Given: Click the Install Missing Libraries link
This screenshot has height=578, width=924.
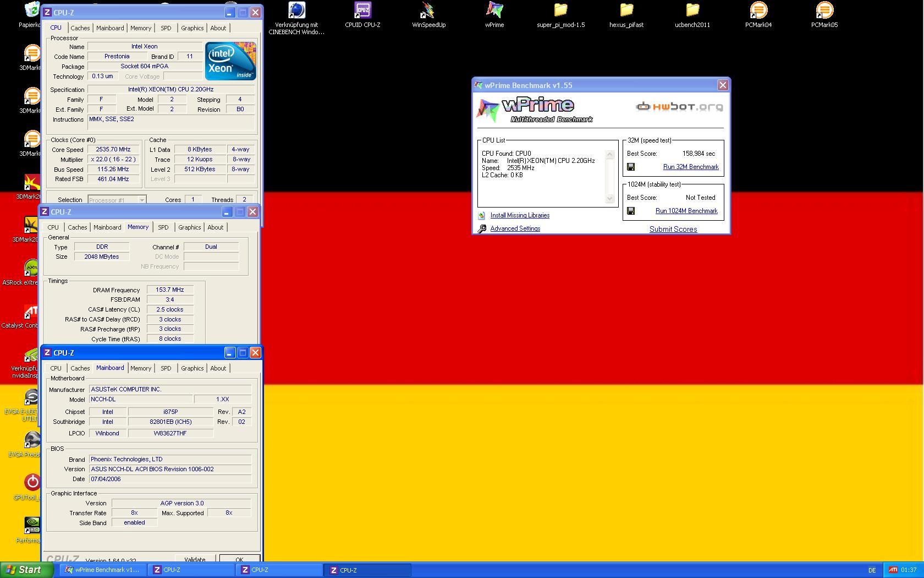Looking at the screenshot, I should [x=520, y=215].
